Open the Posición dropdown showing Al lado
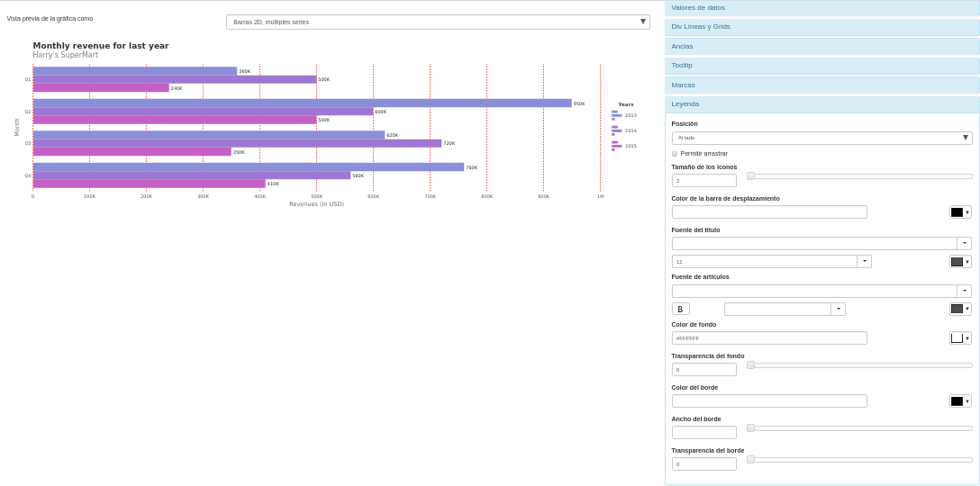980x486 pixels. pyautogui.click(x=821, y=138)
